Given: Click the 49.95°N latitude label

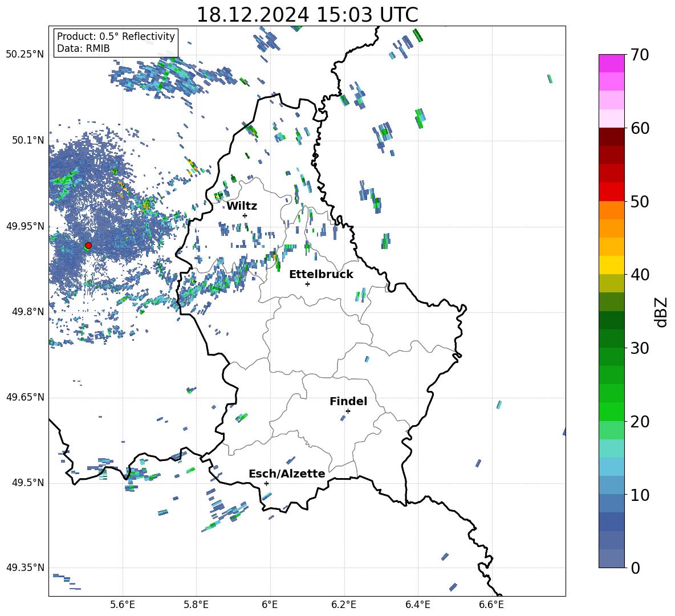Looking at the screenshot, I should coord(25,226).
